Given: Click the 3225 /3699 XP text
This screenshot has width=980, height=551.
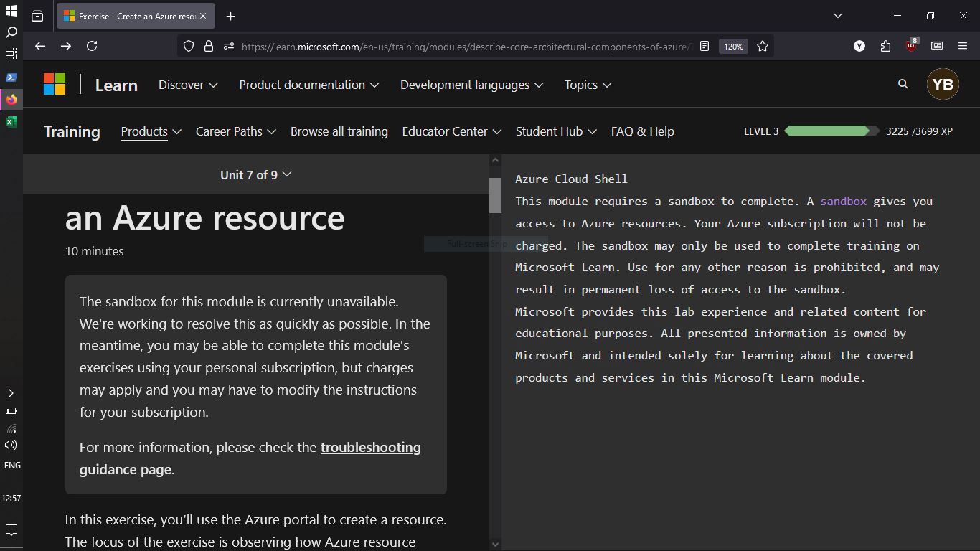Looking at the screenshot, I should [x=919, y=131].
